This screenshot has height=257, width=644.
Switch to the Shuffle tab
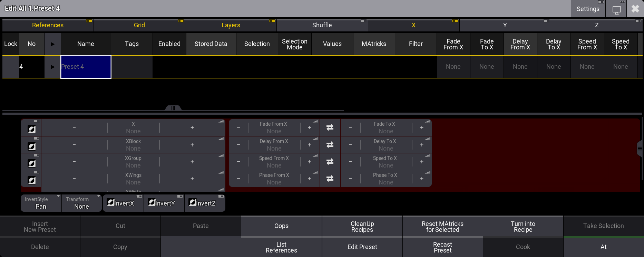click(322, 25)
